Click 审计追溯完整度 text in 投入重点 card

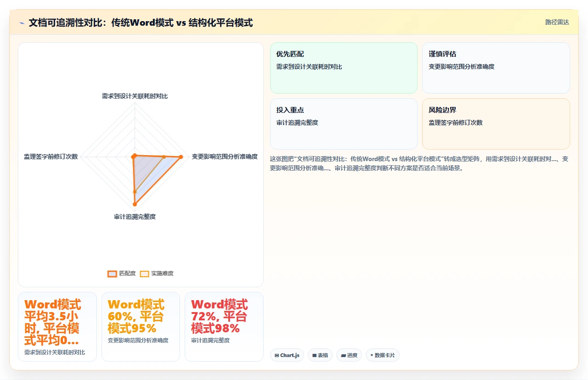click(x=297, y=123)
